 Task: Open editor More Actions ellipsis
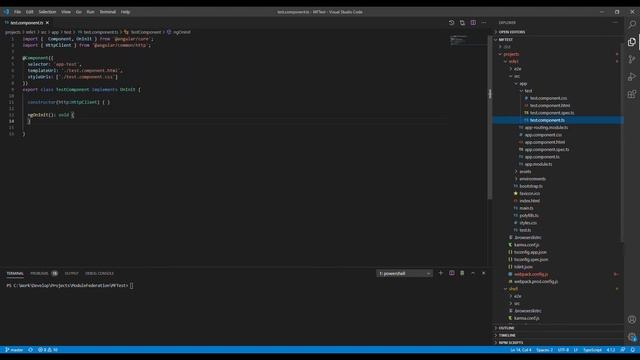484,23
